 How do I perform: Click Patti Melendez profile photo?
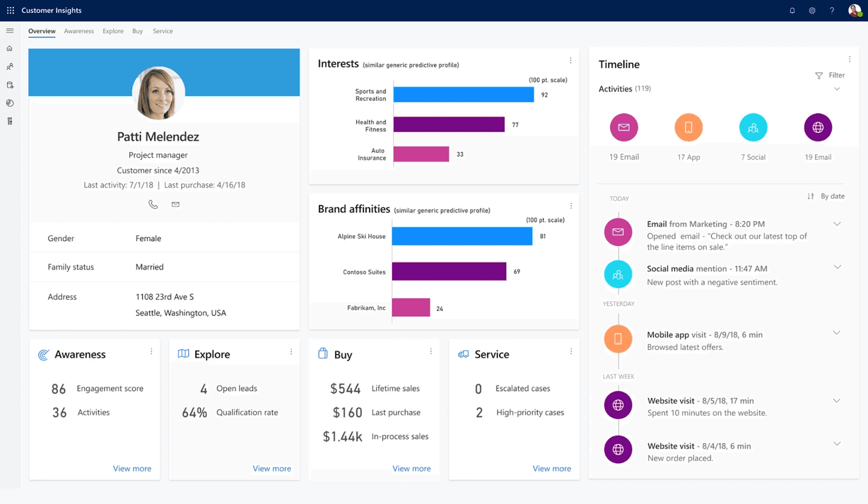click(x=158, y=93)
